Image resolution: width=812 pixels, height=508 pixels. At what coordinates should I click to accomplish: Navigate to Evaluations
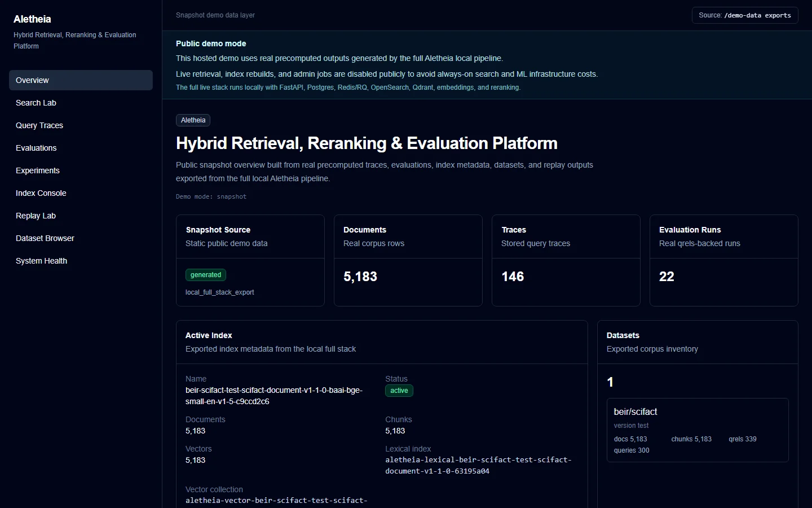(x=81, y=148)
